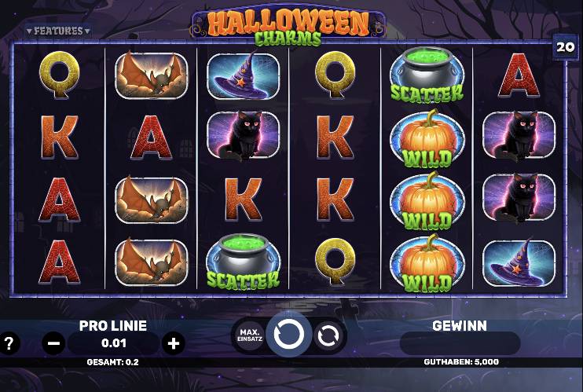
Task: Click the witch hat symbol on reel three
Action: pos(243,76)
